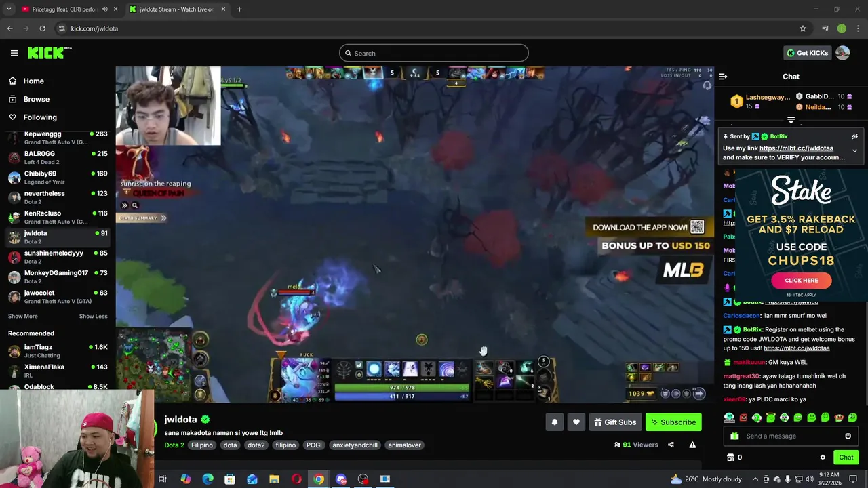Bookmark this page star icon
868x488 pixels.
pos(803,28)
